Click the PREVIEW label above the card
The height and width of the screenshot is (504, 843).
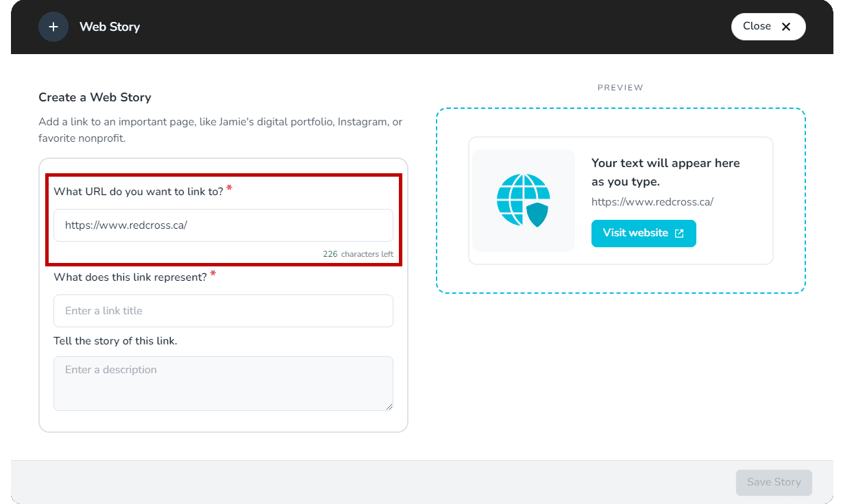tap(620, 88)
